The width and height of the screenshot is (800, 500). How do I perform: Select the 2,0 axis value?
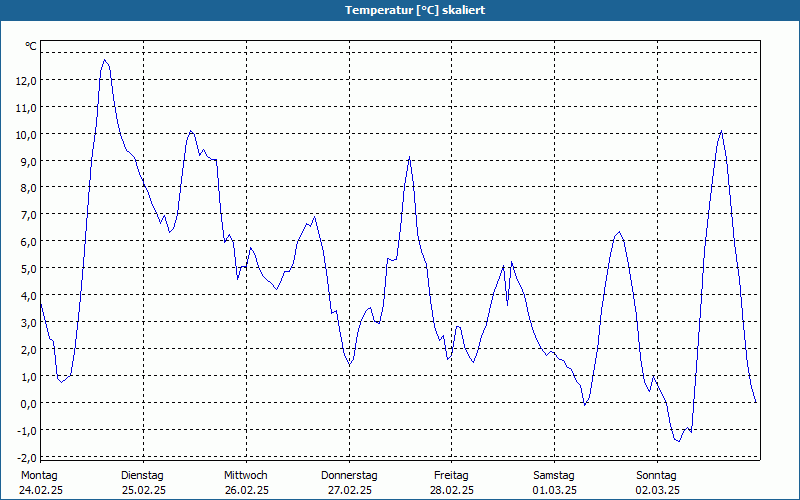[x=28, y=350]
